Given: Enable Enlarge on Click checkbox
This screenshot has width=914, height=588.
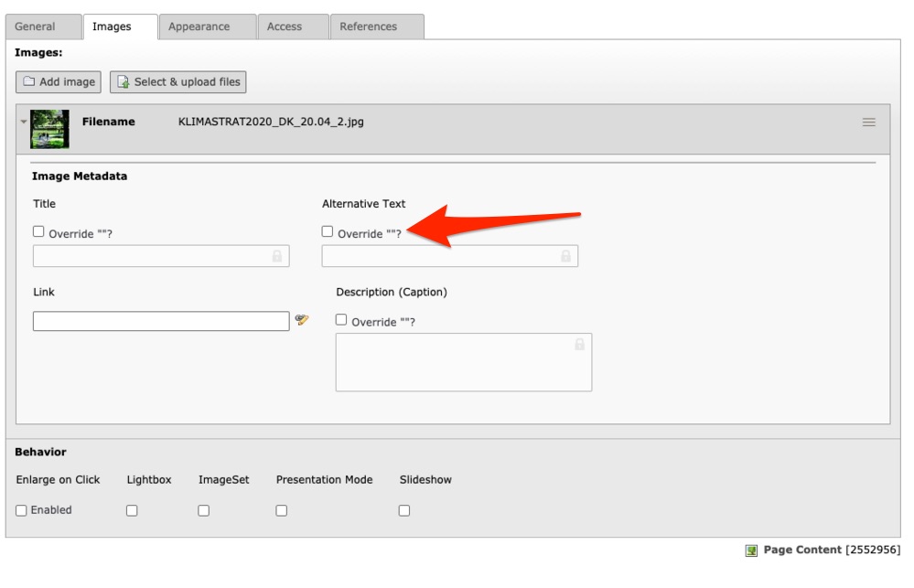Looking at the screenshot, I should [22, 510].
